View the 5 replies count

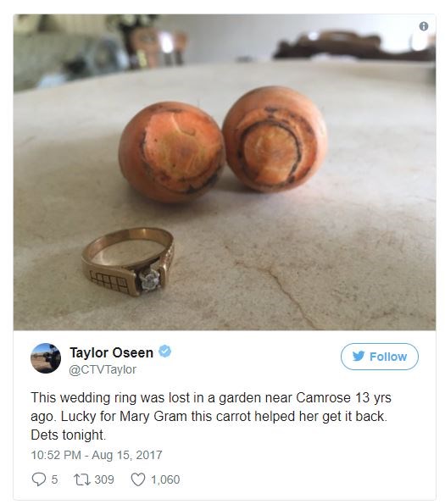54,479
